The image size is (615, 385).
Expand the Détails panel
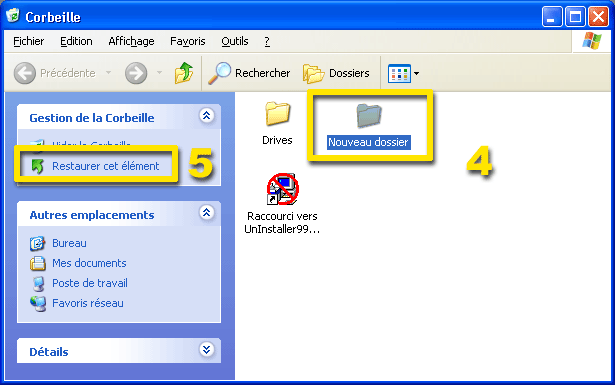point(206,349)
